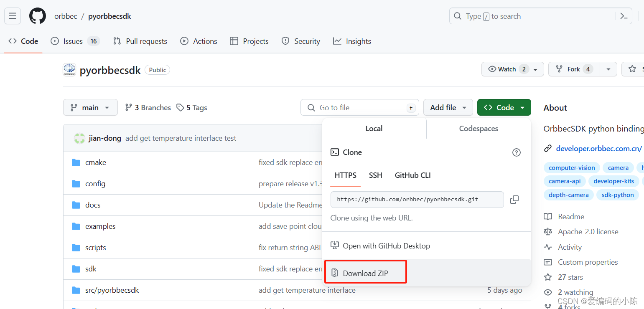Select SSH clone method
The width and height of the screenshot is (644, 309).
(375, 175)
